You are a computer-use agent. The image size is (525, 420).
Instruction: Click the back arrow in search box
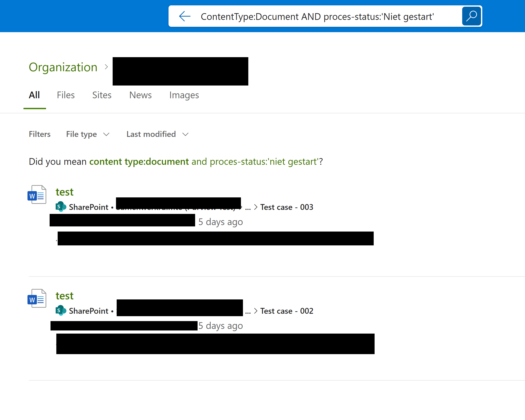click(185, 16)
